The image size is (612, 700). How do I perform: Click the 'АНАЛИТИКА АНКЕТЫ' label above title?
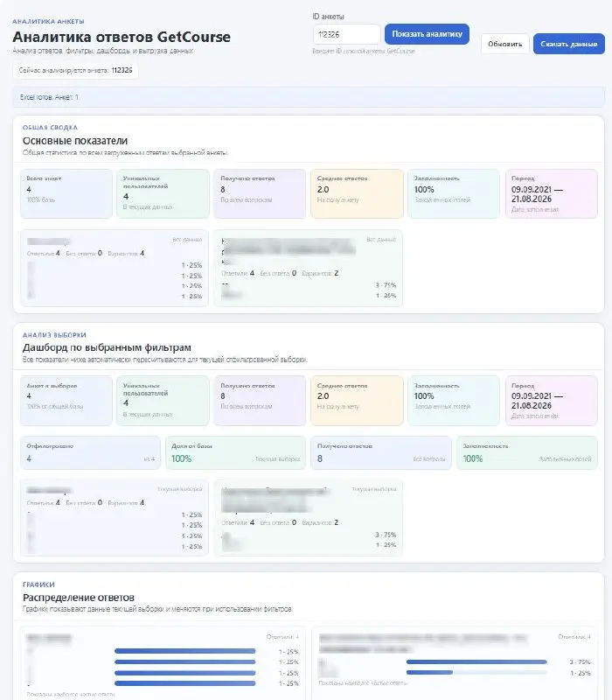48,21
